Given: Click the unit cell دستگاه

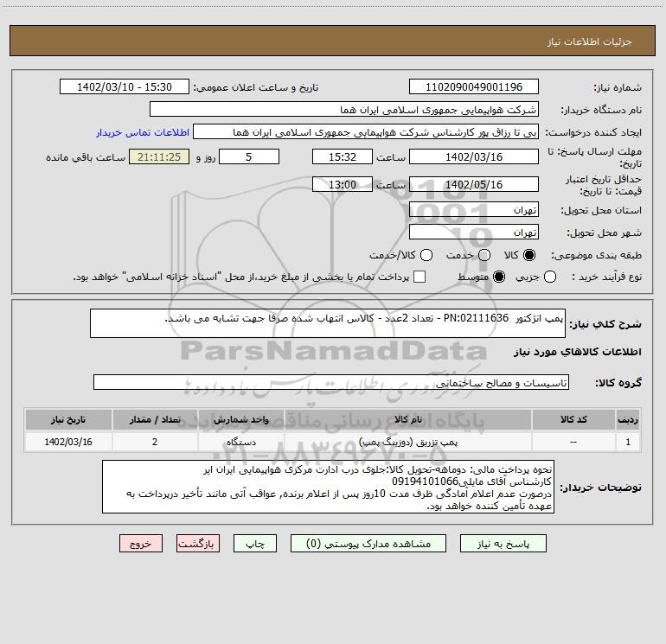Looking at the screenshot, I should tap(240, 442).
